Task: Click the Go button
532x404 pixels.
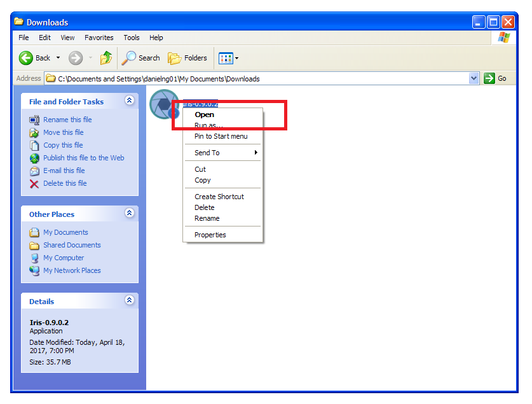Action: click(496, 78)
